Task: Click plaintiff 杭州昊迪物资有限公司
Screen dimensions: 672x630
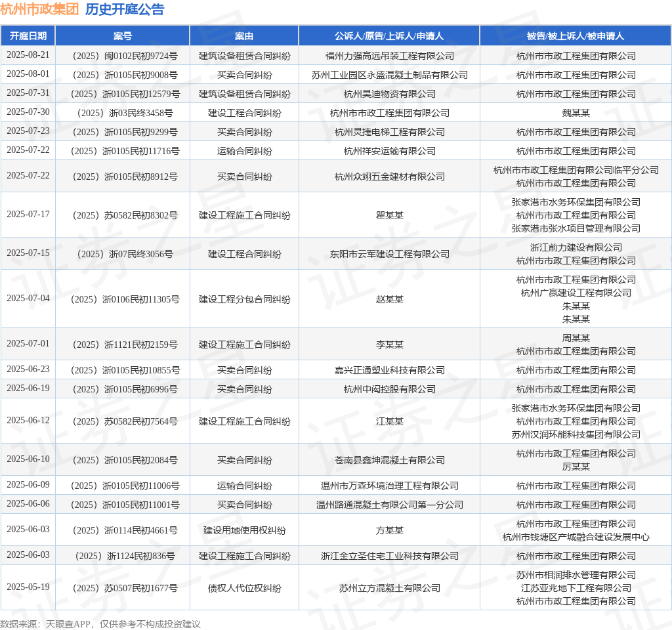Action: pyautogui.click(x=390, y=94)
